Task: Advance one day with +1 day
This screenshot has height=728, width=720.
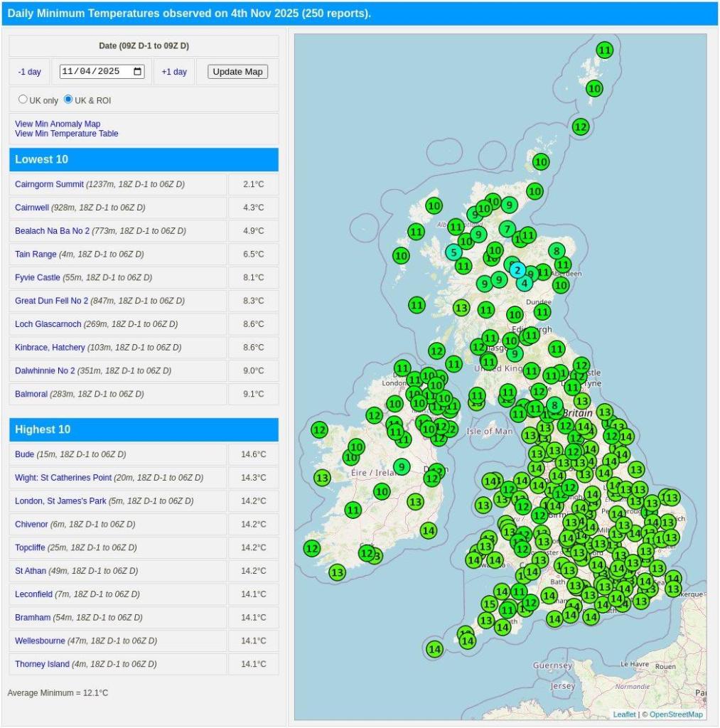Action: click(174, 72)
